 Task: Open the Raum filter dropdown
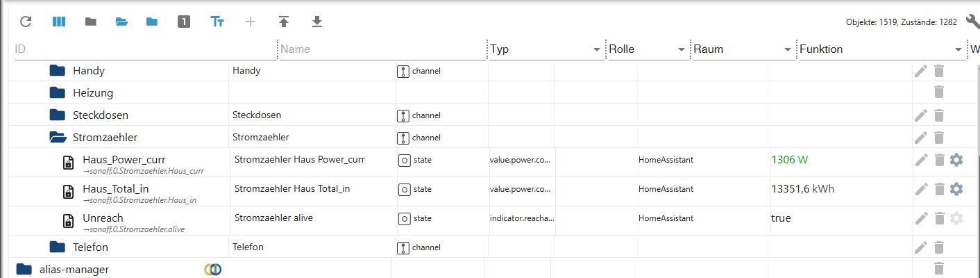(787, 49)
